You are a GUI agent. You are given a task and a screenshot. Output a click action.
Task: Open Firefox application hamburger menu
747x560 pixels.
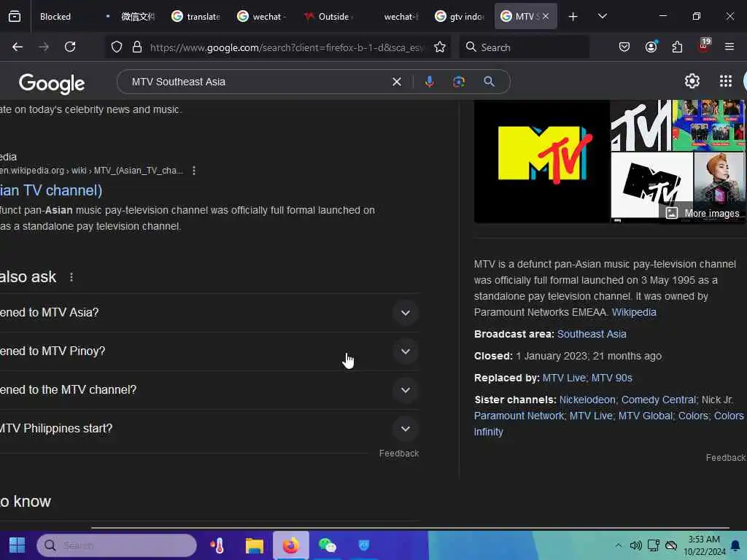tap(729, 47)
